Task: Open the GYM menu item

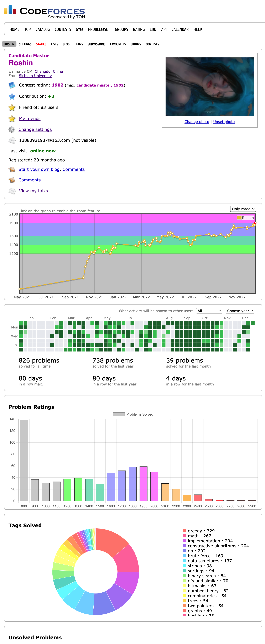Action: [79, 29]
